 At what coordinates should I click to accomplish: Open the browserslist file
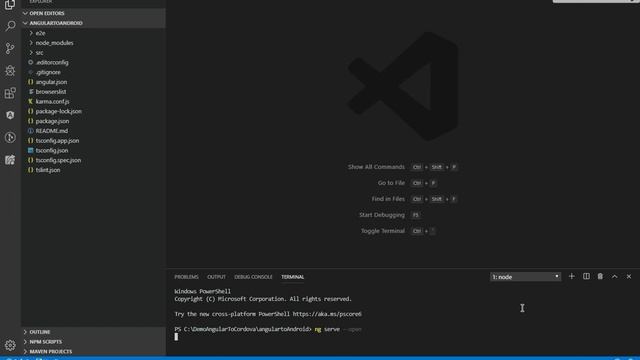[x=93, y=92]
